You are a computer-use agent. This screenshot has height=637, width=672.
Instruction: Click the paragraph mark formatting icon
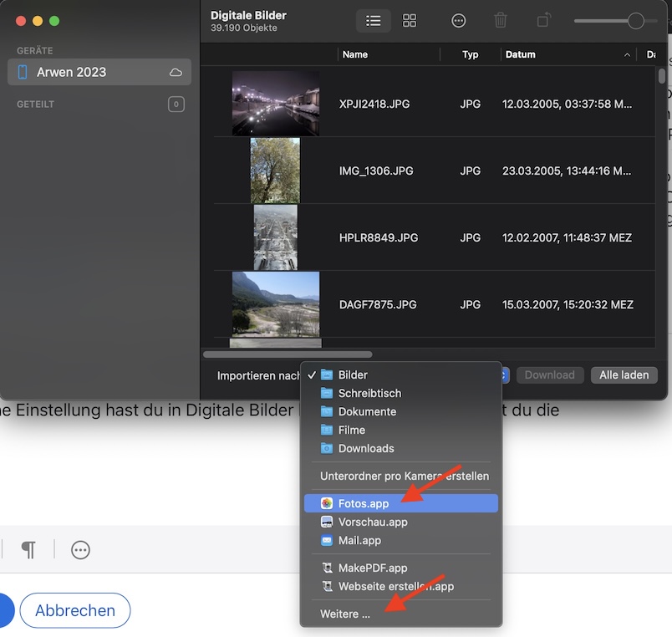click(x=28, y=549)
